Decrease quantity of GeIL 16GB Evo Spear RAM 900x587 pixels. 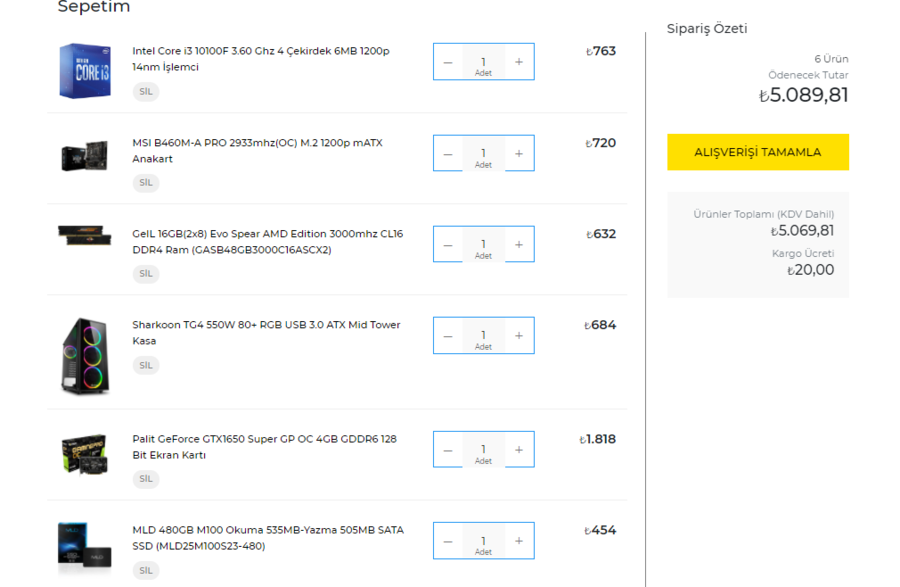(448, 245)
